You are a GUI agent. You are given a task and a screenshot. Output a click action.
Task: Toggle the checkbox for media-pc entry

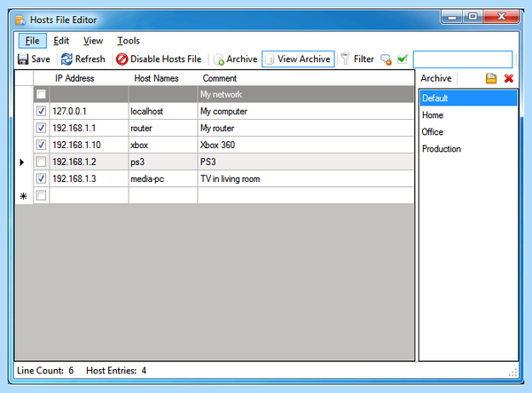41,178
